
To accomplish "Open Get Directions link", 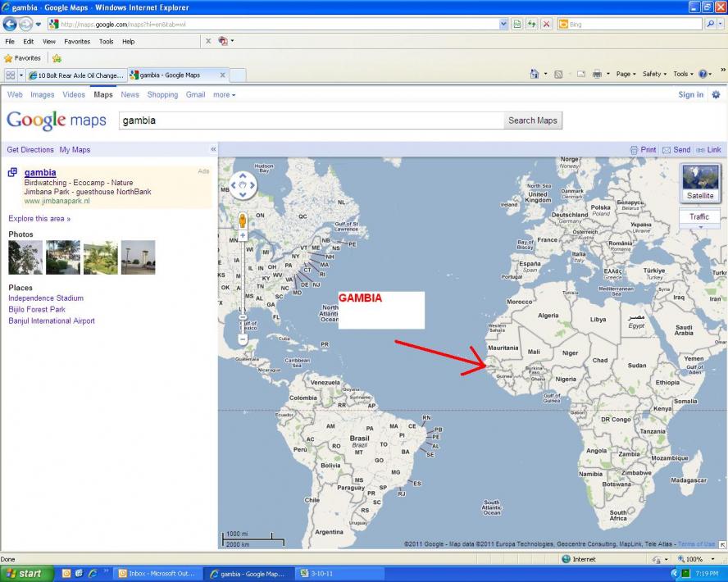I will pos(30,149).
